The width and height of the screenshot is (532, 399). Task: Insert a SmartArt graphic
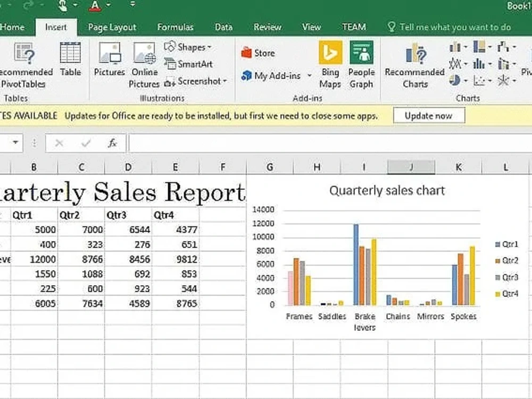click(x=188, y=64)
